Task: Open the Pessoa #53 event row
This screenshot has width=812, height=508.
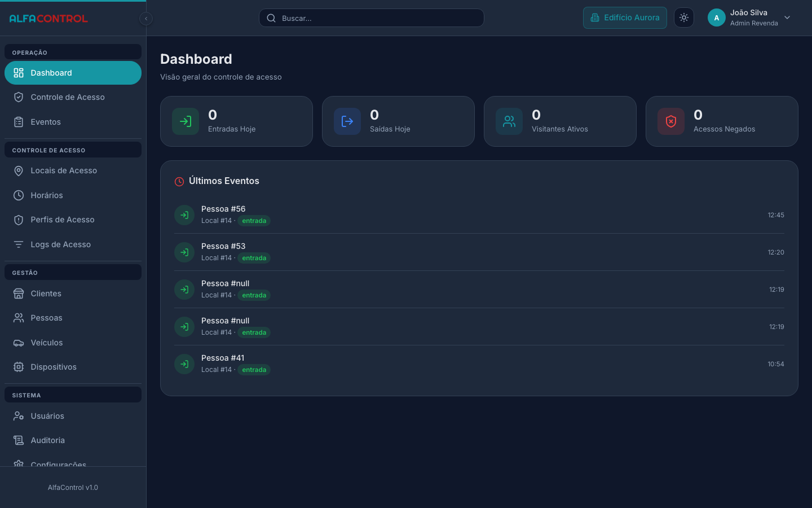Action: point(479,252)
